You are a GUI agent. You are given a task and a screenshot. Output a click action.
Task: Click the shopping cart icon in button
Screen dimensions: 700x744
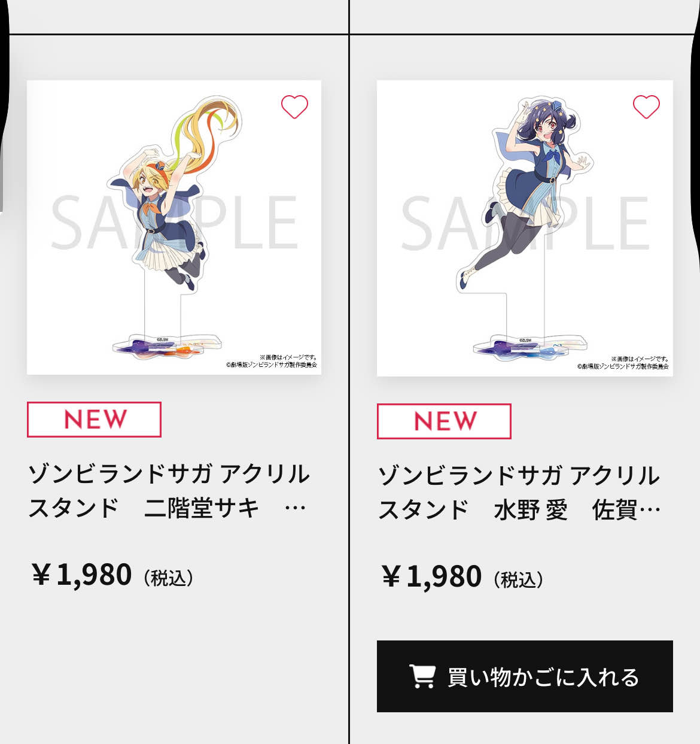[422, 676]
